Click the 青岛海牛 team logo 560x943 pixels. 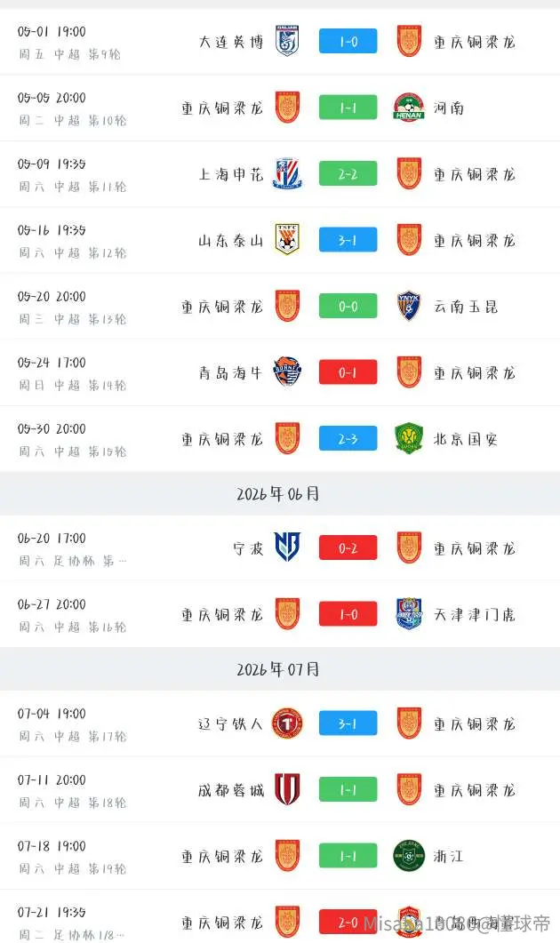coord(287,372)
